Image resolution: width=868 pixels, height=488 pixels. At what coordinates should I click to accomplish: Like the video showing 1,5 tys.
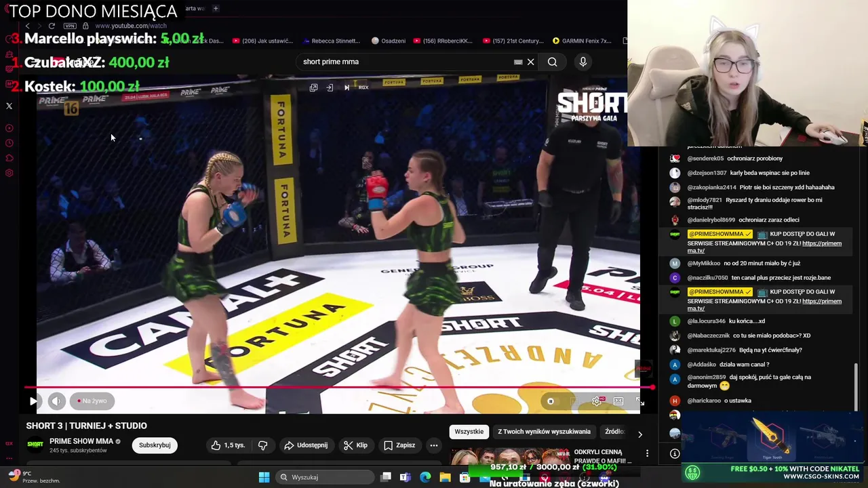pyautogui.click(x=228, y=445)
